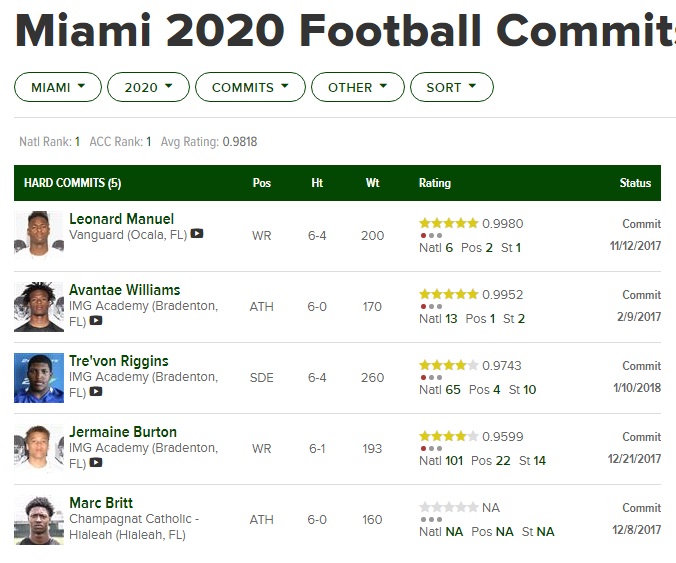This screenshot has width=676, height=563.
Task: Expand the 2020 year dropdown
Action: coord(148,87)
